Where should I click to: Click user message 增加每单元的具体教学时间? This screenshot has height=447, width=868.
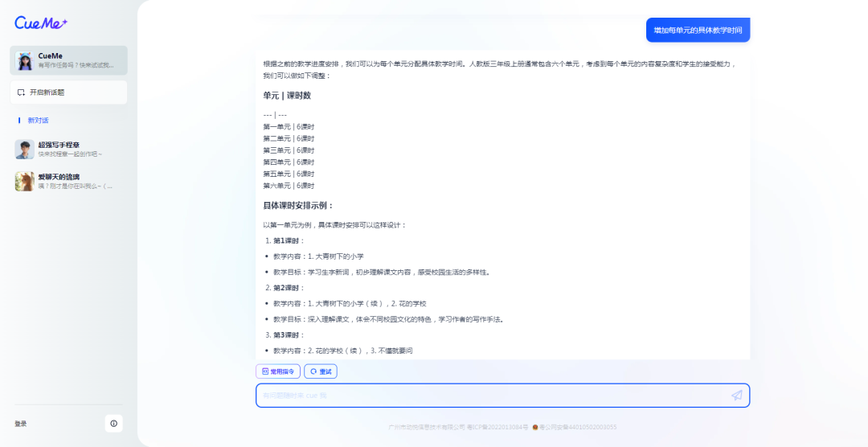coord(698,30)
